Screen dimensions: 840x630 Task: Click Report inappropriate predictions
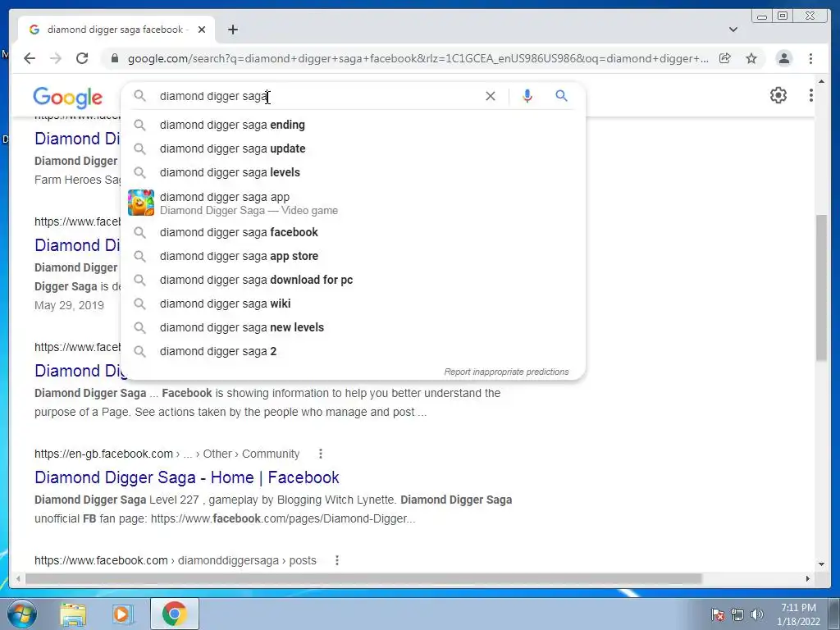pyautogui.click(x=506, y=372)
